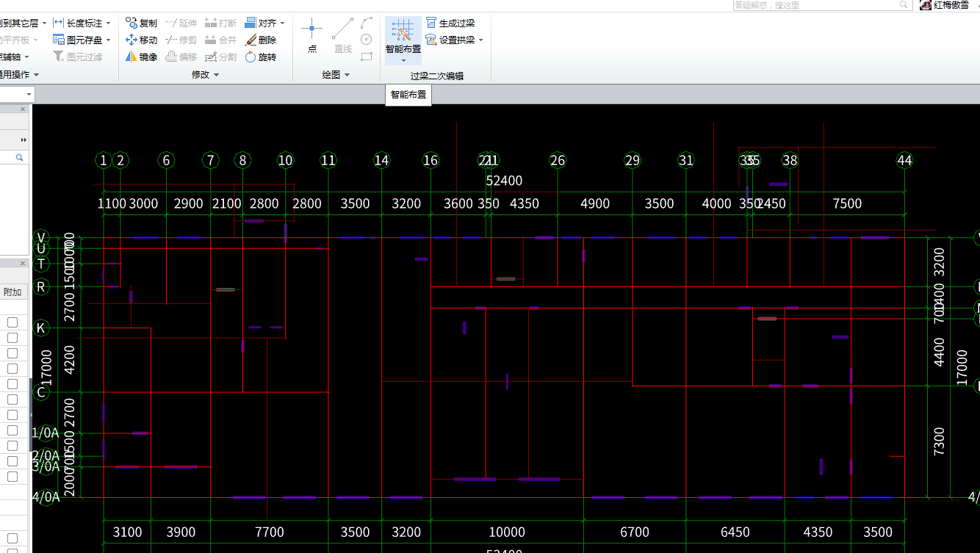Viewport: 980px width, 553px height.
Task: Open the 图元存盘 dropdown arrow
Action: click(x=109, y=40)
